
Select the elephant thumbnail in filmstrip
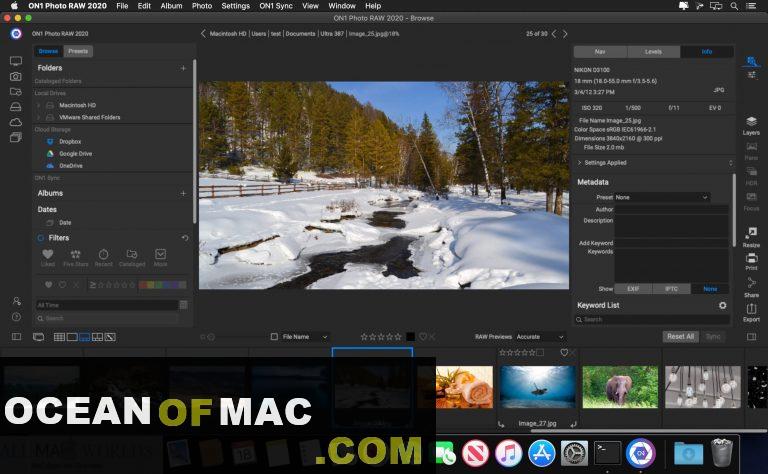click(x=620, y=387)
